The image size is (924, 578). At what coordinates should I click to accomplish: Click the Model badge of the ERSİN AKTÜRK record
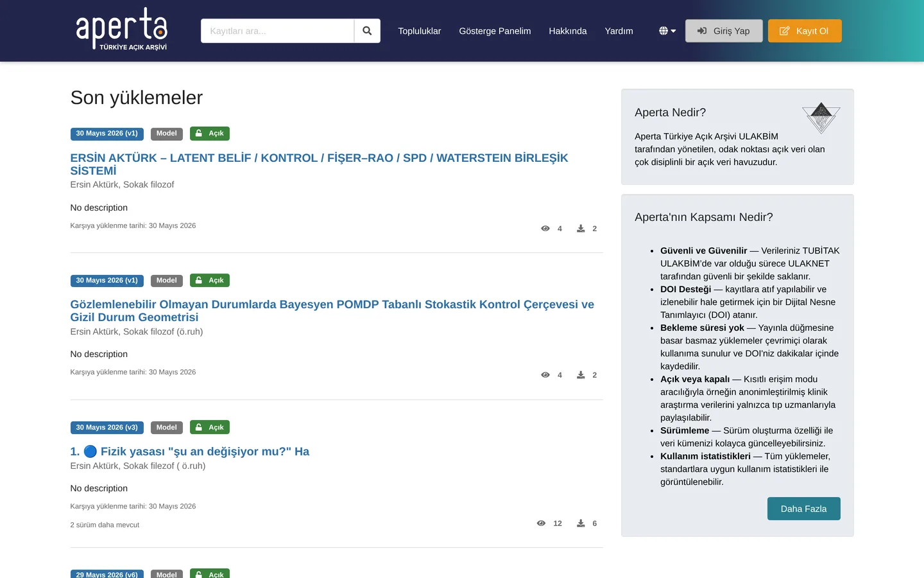pos(167,134)
